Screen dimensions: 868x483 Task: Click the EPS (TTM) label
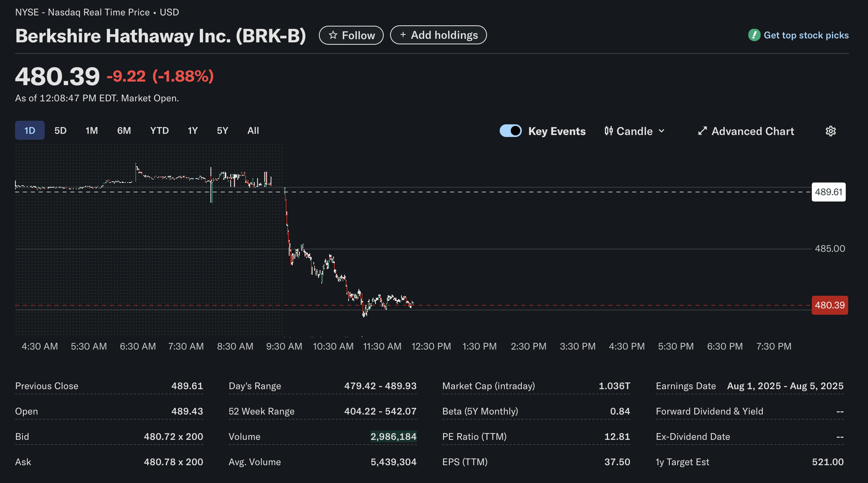click(465, 462)
